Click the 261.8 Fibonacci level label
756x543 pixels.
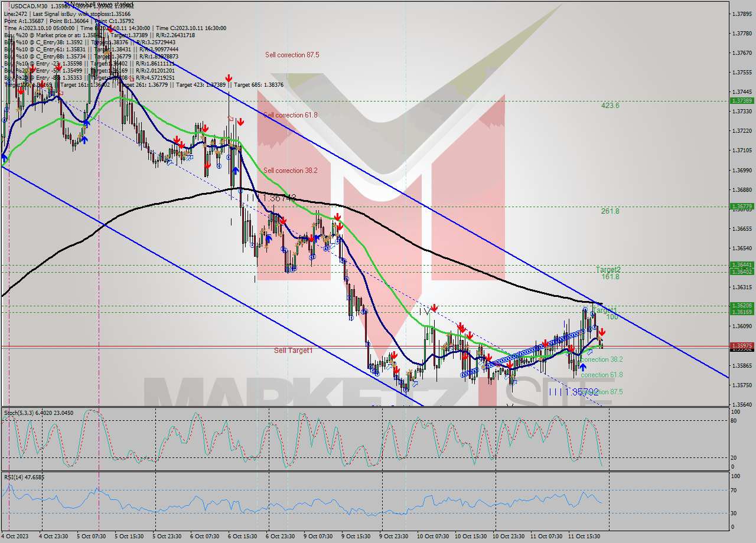(x=610, y=211)
